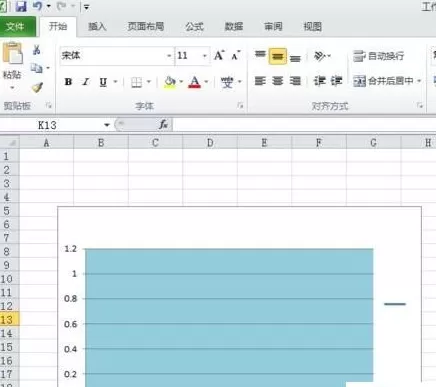Open the 数据 (Data) tab
Image resolution: width=436 pixels, height=387 pixels.
[x=234, y=27]
